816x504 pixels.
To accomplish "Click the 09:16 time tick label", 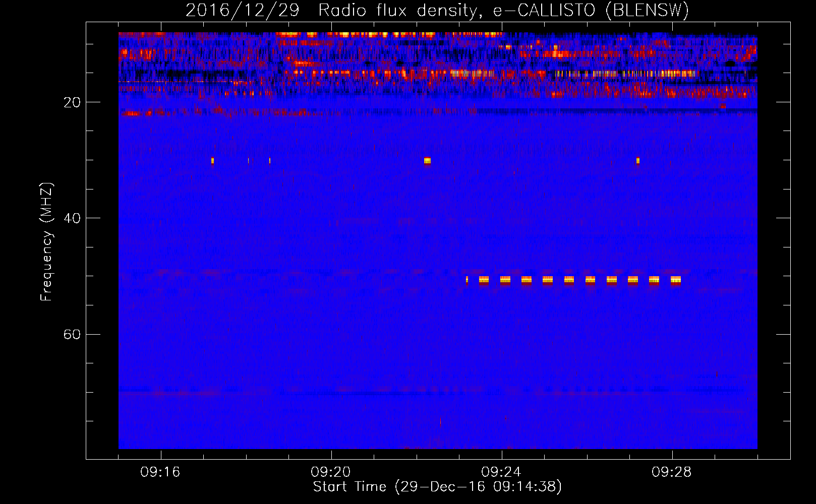I will point(160,472).
